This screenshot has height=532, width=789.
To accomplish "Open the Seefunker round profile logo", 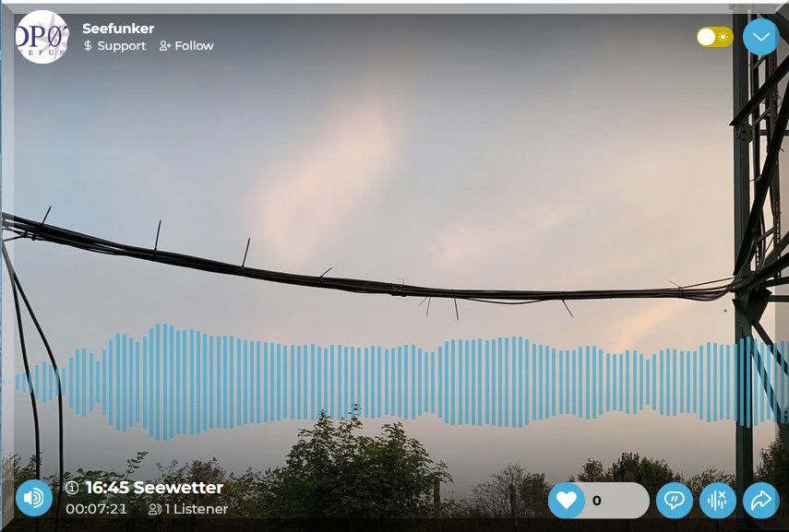I will (x=42, y=37).
